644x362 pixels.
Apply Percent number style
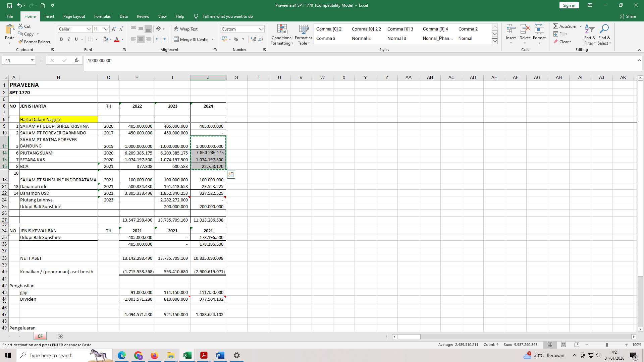click(236, 39)
